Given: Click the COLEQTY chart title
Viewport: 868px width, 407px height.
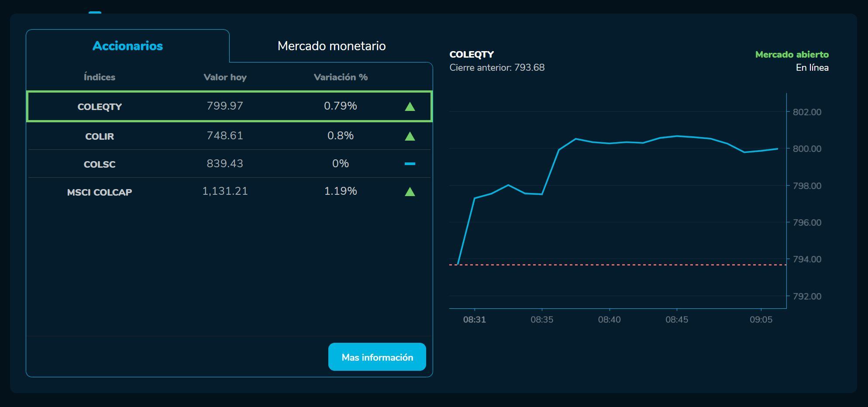Looking at the screenshot, I should [x=472, y=54].
